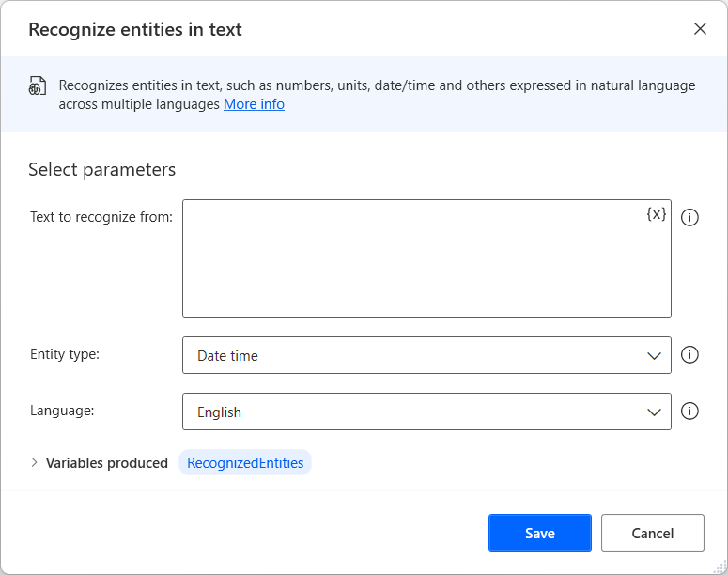The image size is (728, 575).
Task: Click the Variables produced label
Action: 107,463
